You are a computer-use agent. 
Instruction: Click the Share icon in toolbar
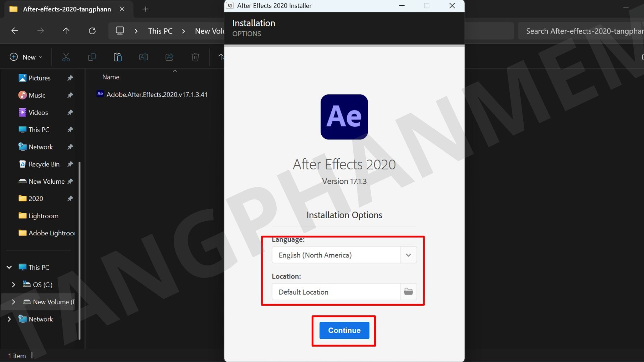[x=169, y=57]
